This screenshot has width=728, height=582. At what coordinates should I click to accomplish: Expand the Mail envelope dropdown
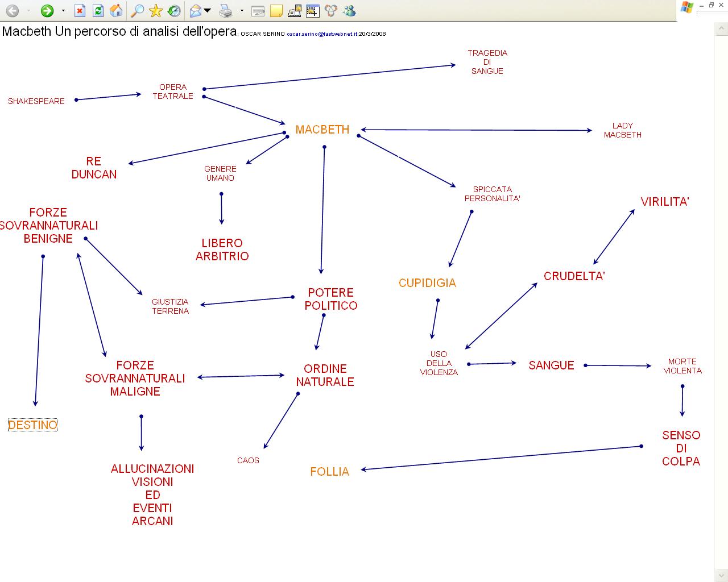click(208, 11)
